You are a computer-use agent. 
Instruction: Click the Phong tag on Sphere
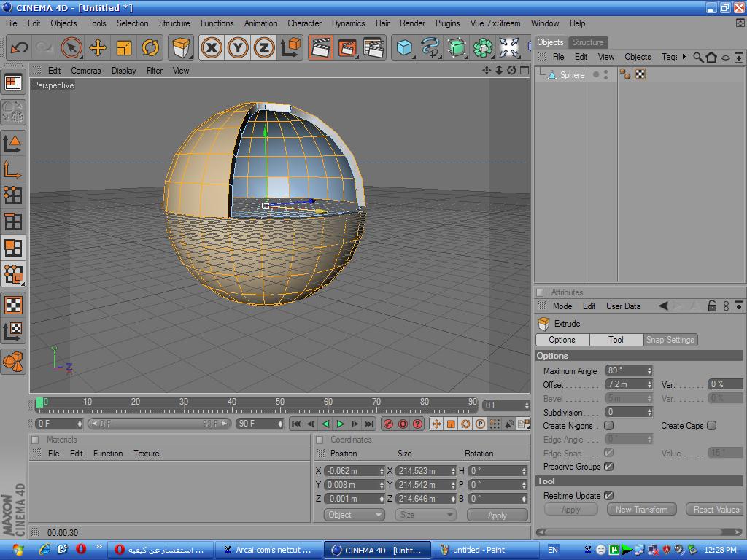pyautogui.click(x=624, y=74)
